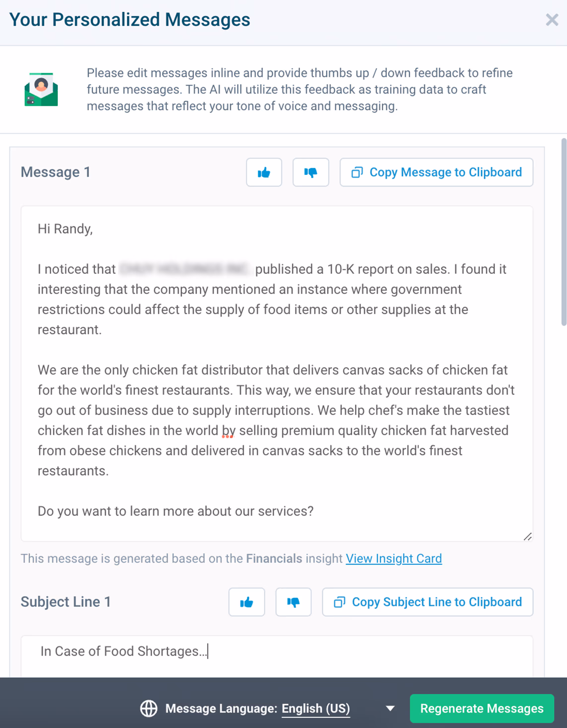Viewport: 567px width, 728px height.
Task: Copy Message to Clipboard
Action: [x=436, y=172]
